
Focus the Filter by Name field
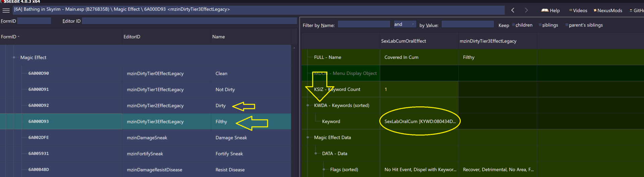[x=364, y=24]
